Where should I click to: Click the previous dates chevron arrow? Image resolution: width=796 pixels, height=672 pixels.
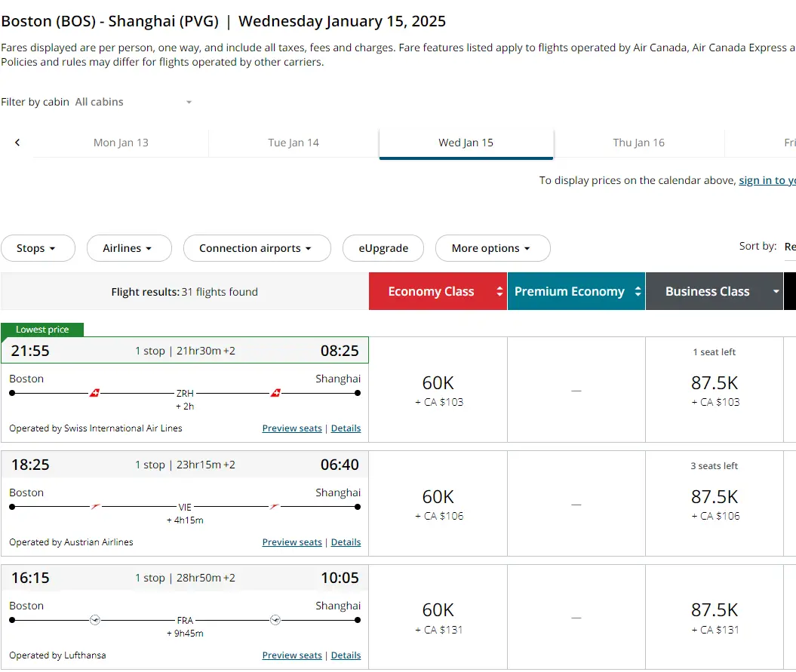[x=17, y=143]
